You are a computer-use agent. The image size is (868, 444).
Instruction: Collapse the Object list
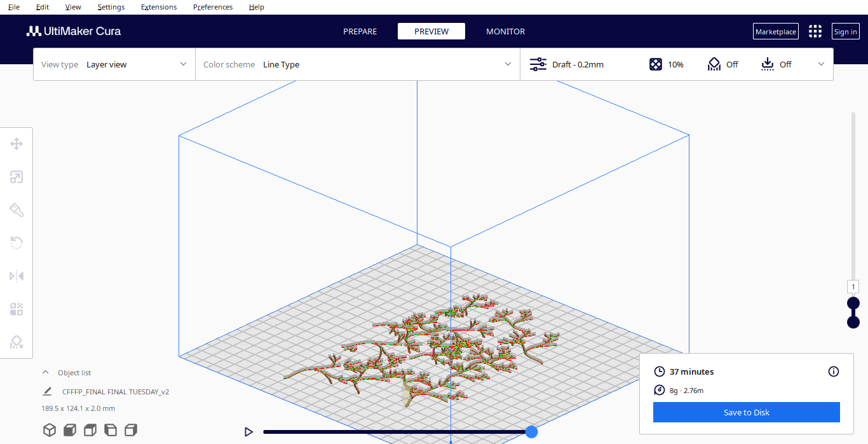pos(45,373)
